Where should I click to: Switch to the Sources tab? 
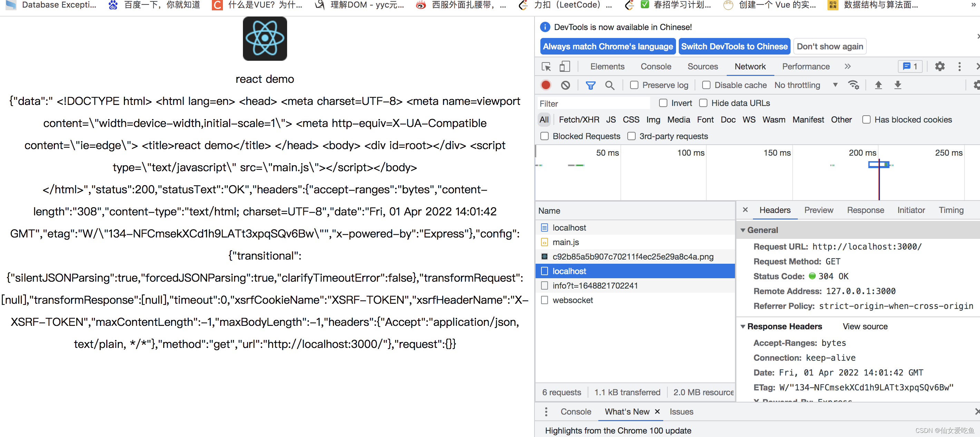coord(703,67)
